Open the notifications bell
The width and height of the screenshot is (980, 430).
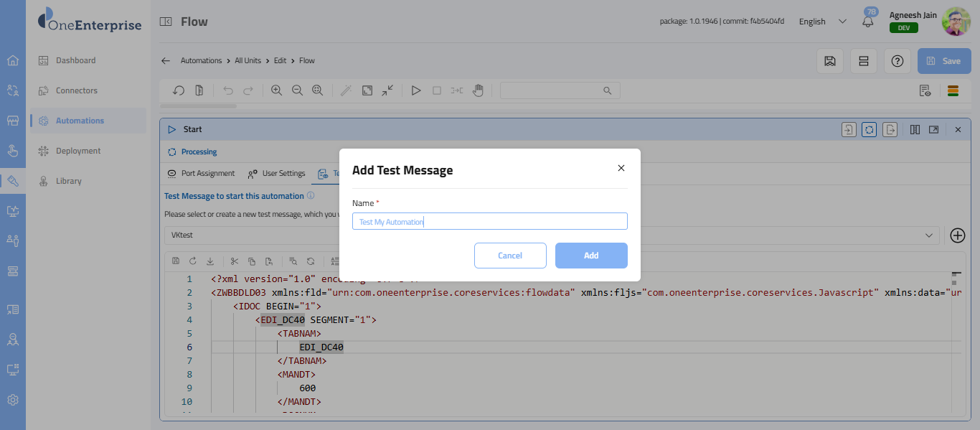click(x=868, y=22)
